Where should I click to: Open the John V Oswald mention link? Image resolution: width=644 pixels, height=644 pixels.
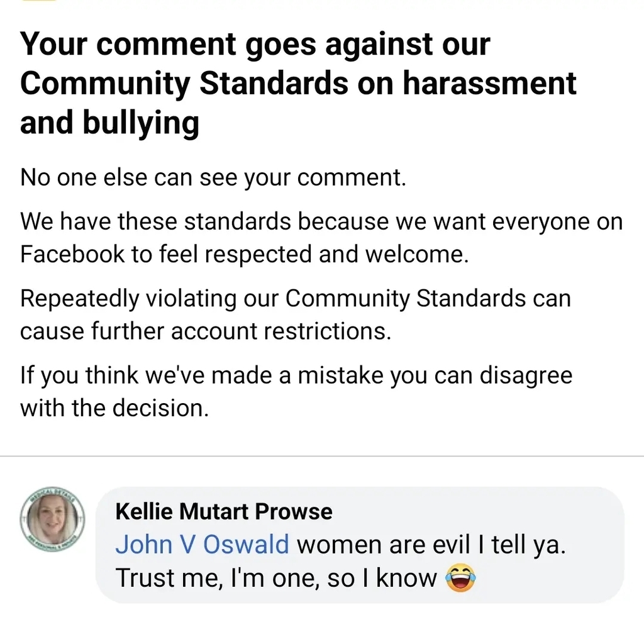[x=202, y=545]
